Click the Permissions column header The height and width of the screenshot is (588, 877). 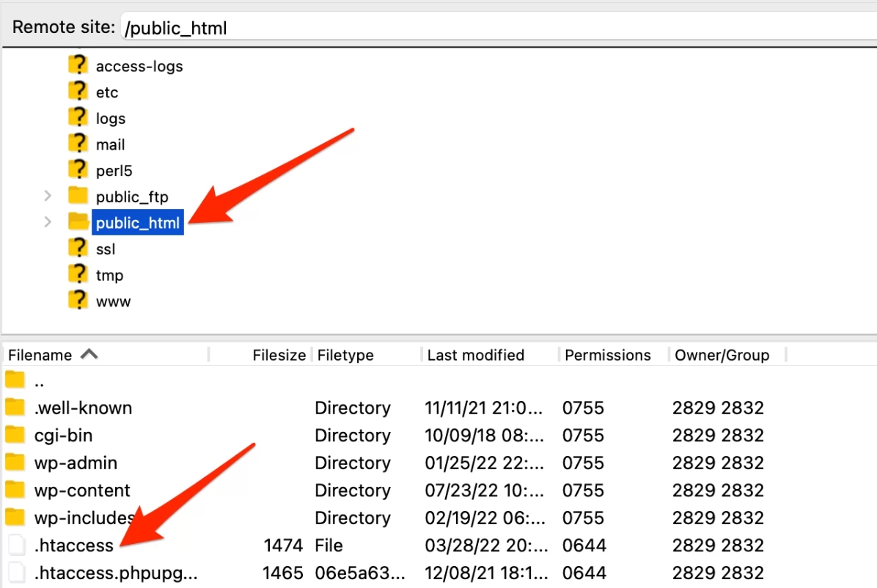click(609, 355)
